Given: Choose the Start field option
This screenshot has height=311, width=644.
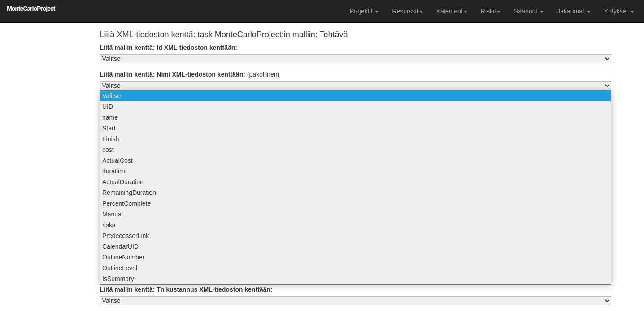Looking at the screenshot, I should [x=109, y=128].
